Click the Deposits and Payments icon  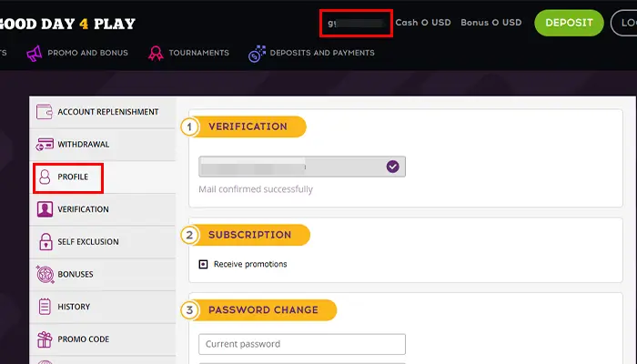coord(256,54)
